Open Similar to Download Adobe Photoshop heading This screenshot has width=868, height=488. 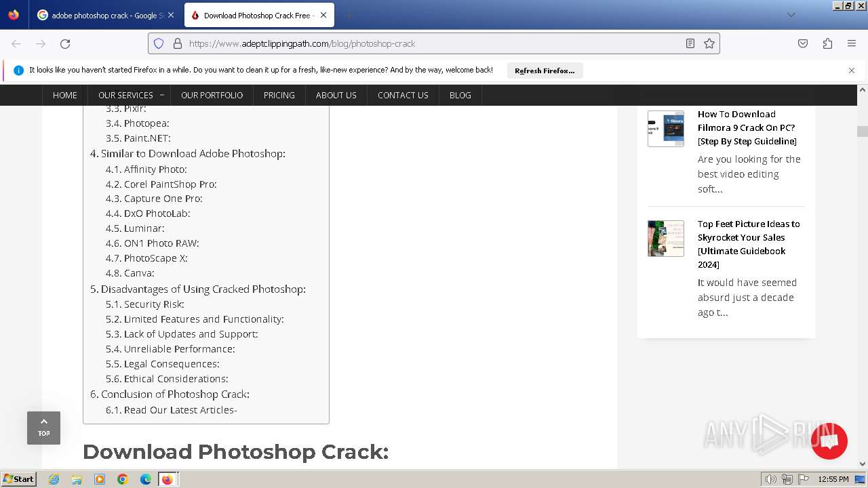[x=188, y=154]
